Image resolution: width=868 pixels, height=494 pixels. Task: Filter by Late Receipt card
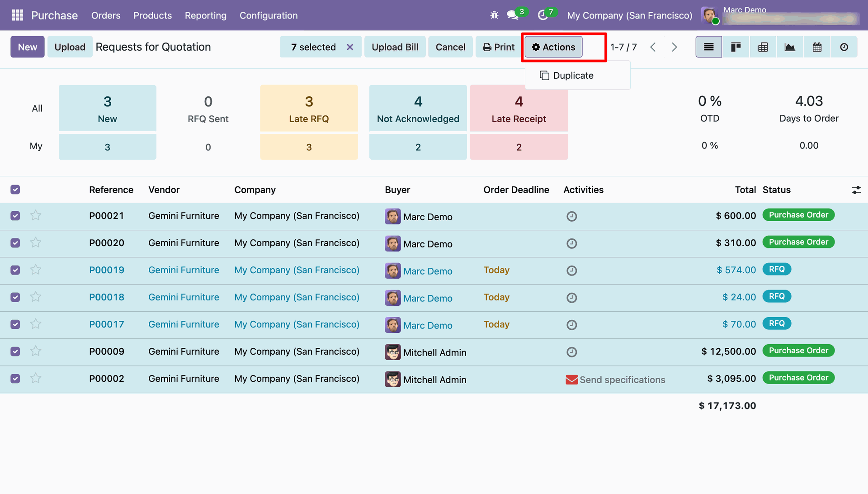click(519, 108)
